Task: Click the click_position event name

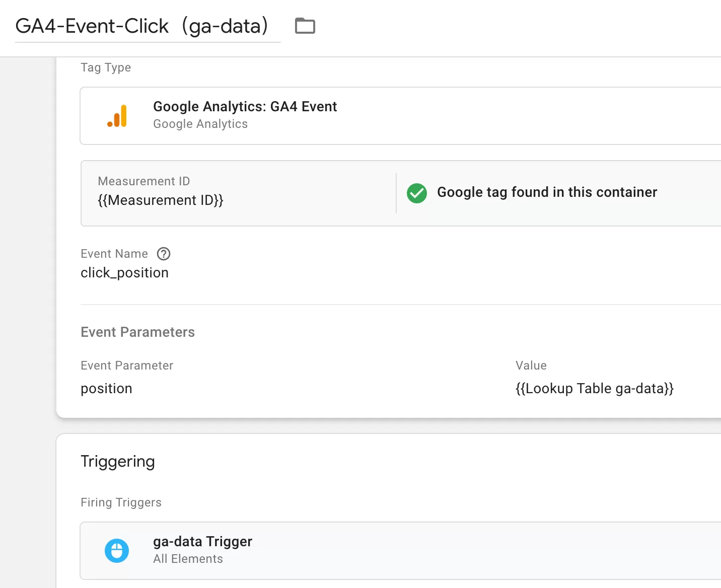Action: click(x=124, y=273)
